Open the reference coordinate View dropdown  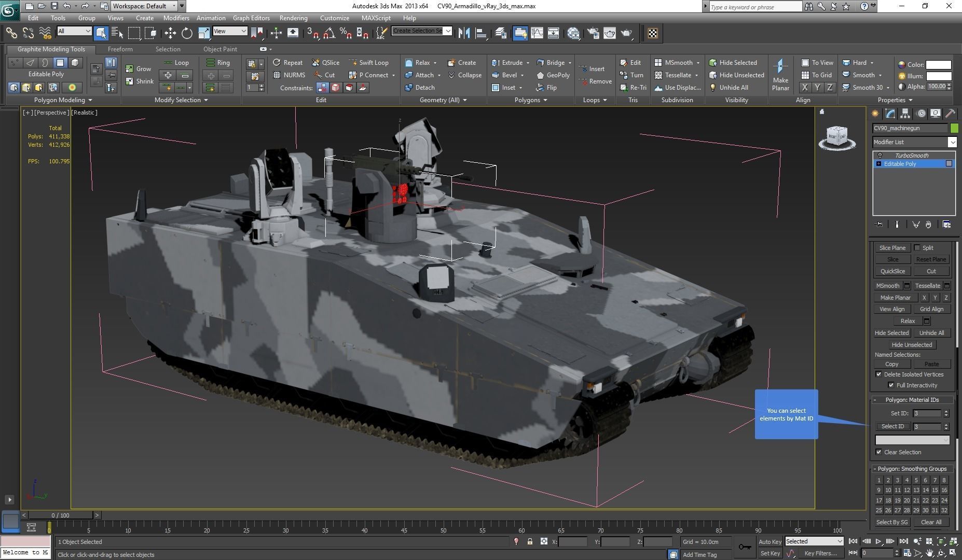click(x=229, y=31)
